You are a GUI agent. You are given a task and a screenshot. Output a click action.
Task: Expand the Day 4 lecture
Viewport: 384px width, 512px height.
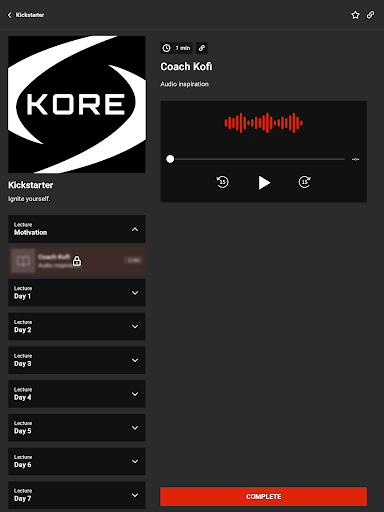pos(77,394)
